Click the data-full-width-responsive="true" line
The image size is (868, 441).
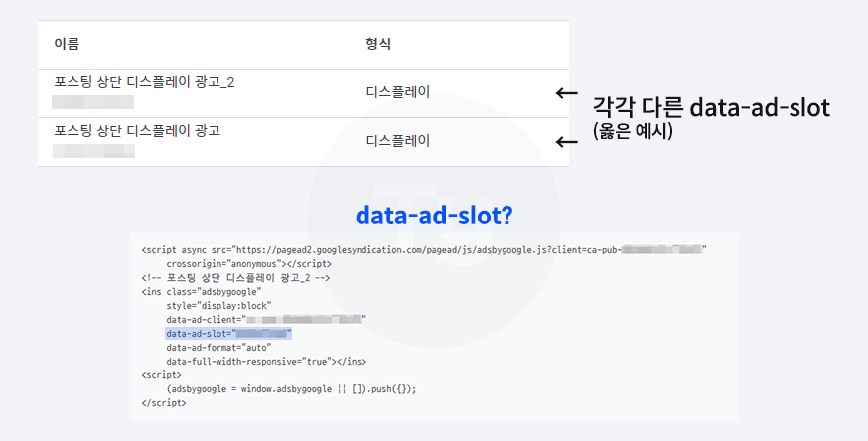pyautogui.click(x=266, y=362)
